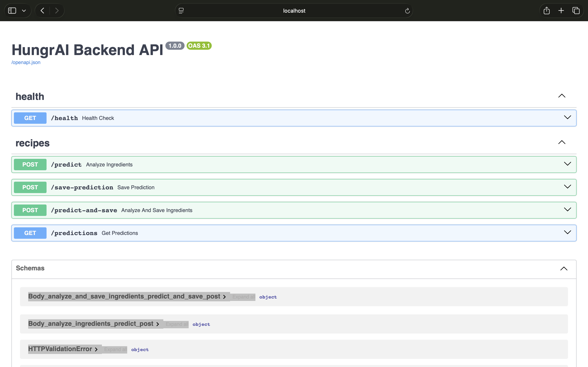The width and height of the screenshot is (588, 367).
Task: Open the Share icon in the toolbar
Action: click(546, 11)
